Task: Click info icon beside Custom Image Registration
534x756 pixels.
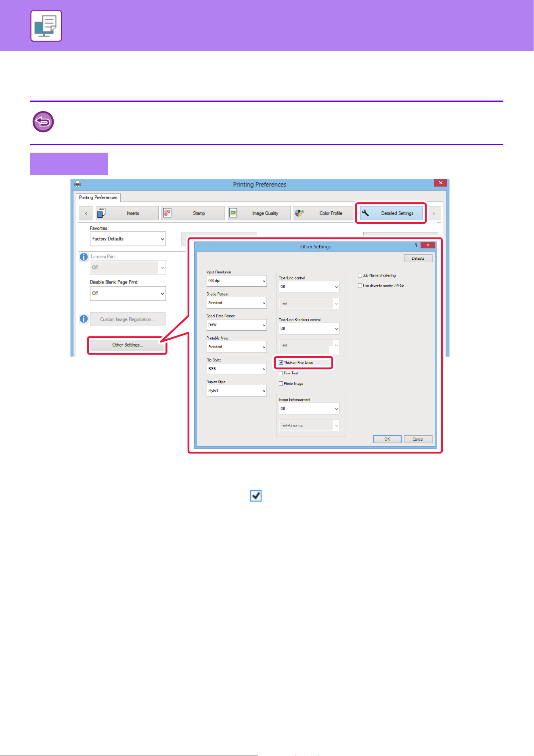Action: (84, 319)
